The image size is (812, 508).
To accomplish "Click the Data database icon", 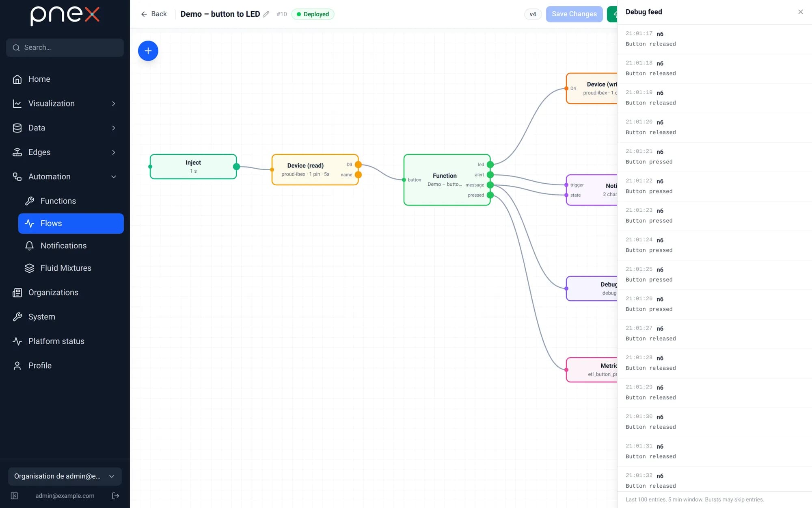I will (x=17, y=128).
